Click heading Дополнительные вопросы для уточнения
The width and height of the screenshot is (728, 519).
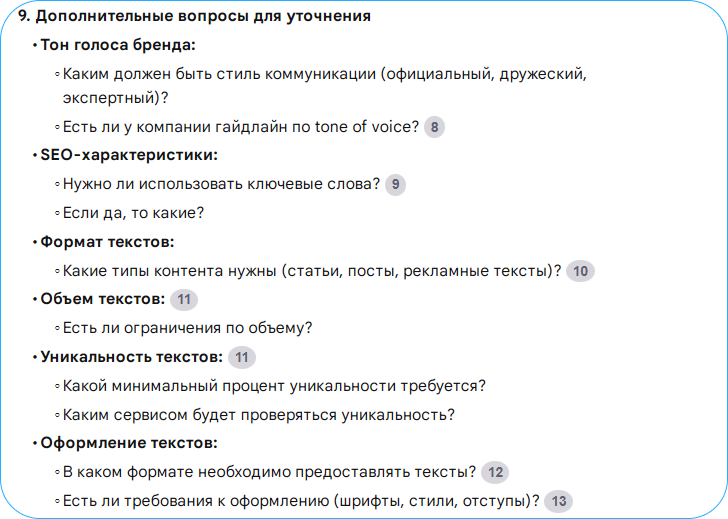[195, 16]
